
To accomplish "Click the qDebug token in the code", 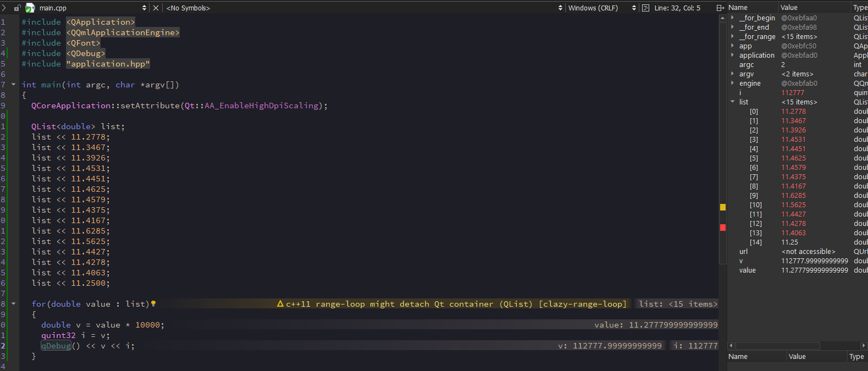I will click(56, 346).
